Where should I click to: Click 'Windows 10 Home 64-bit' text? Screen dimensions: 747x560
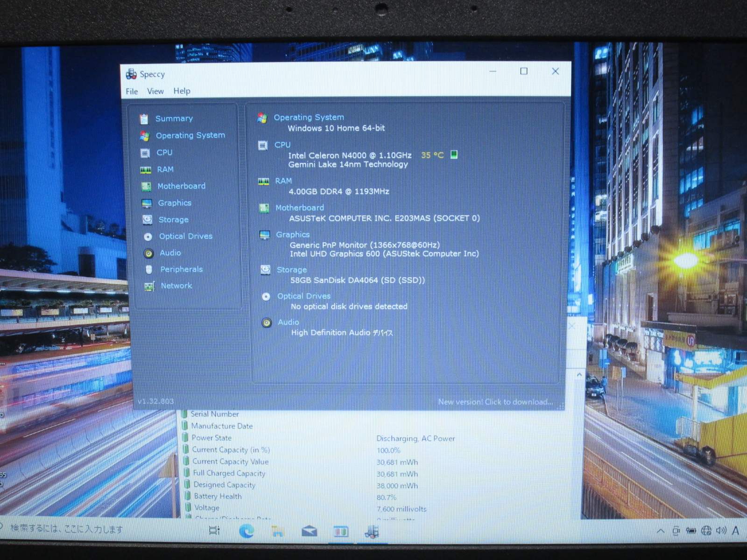336,128
